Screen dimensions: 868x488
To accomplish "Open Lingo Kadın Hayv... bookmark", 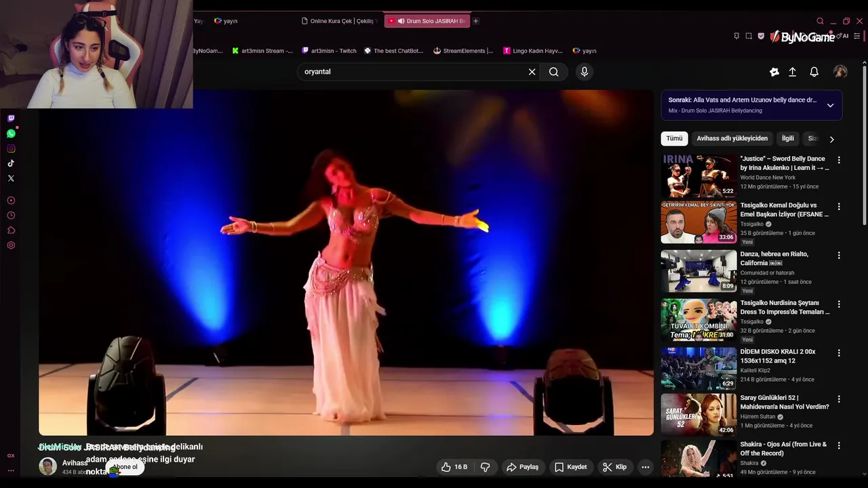I will tap(533, 51).
